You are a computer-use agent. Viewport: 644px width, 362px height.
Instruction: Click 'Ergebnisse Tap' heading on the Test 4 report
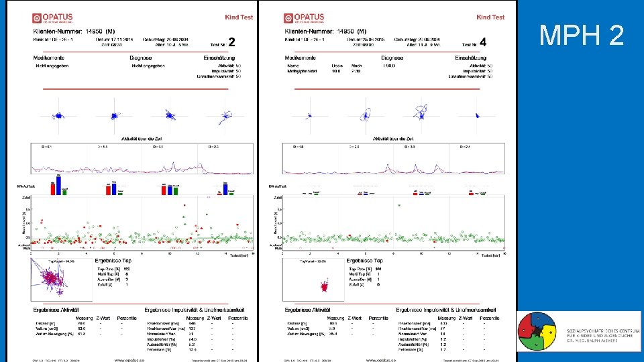pos(365,261)
